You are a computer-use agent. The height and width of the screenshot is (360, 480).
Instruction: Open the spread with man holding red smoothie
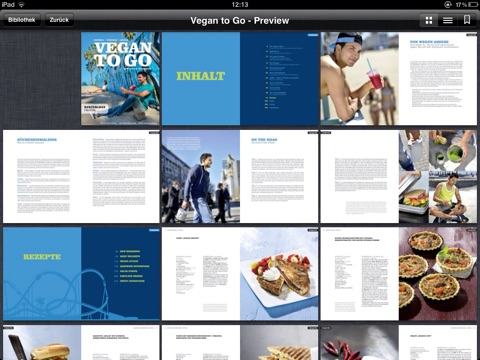399,79
